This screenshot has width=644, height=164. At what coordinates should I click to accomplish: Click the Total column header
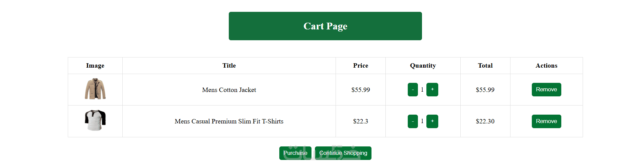485,66
